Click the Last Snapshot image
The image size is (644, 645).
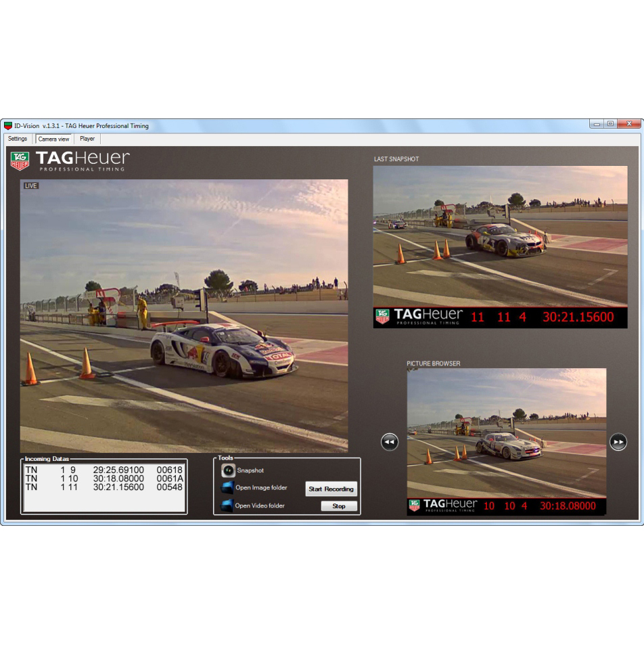tap(500, 247)
